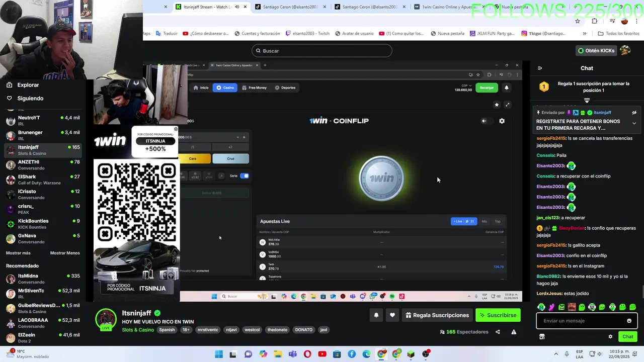
Task: Click the Obtén KICKs button
Action: coord(596,51)
